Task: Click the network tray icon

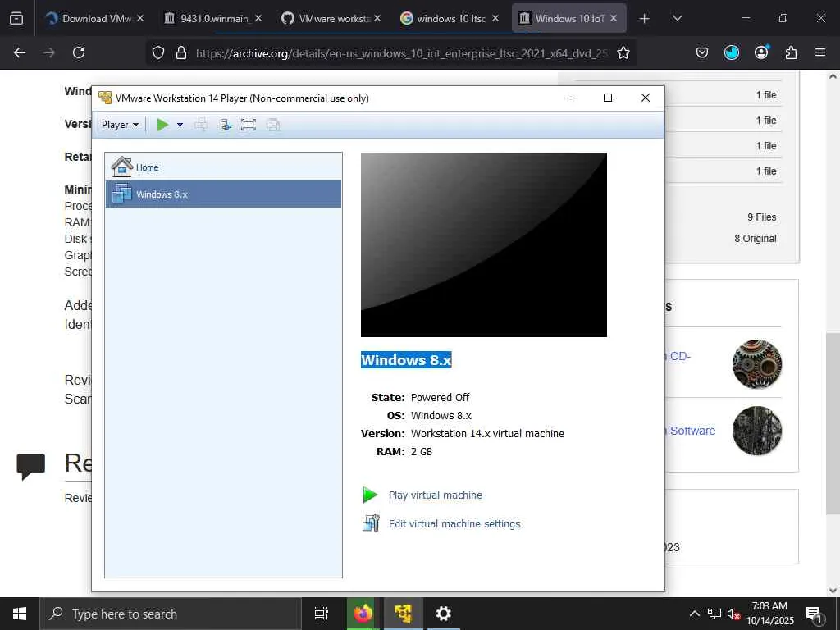Action: (714, 614)
